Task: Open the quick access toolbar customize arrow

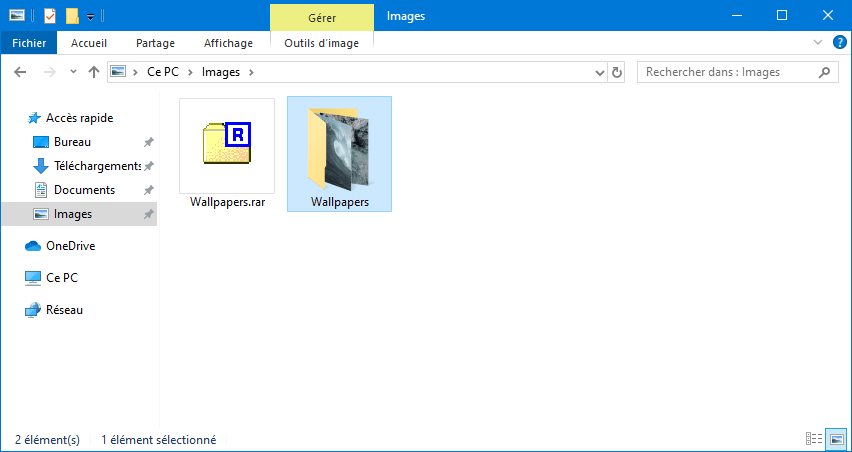Action: pos(90,16)
